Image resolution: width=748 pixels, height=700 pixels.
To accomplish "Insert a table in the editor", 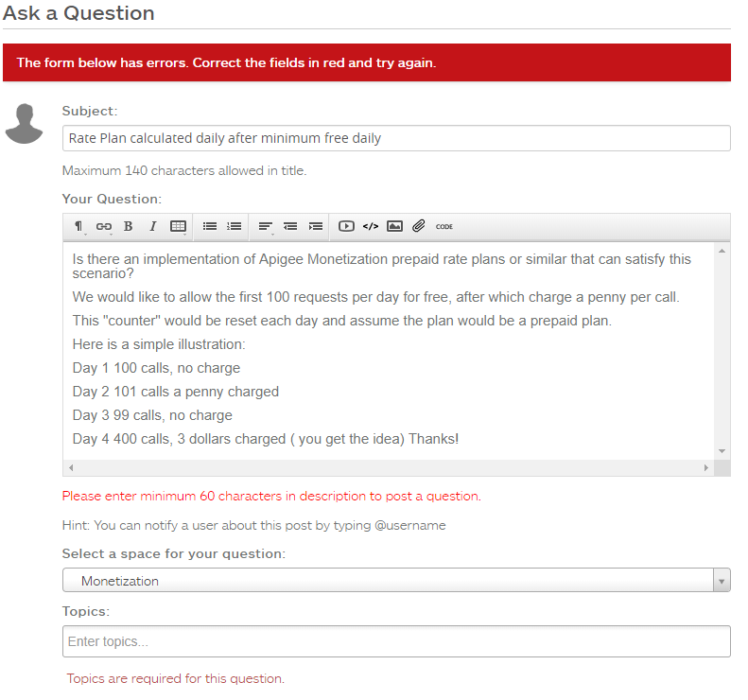I will [x=178, y=226].
